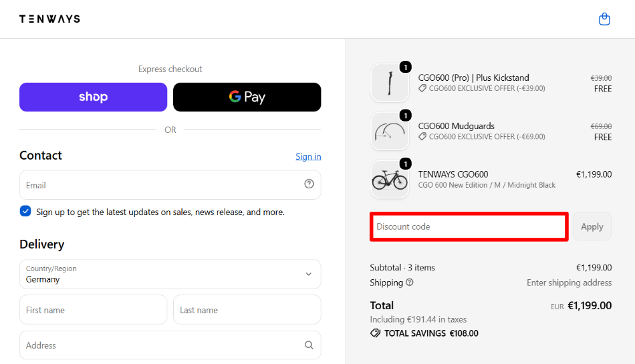The height and width of the screenshot is (364, 635).
Task: Click the email help question mark icon
Action: [309, 184]
